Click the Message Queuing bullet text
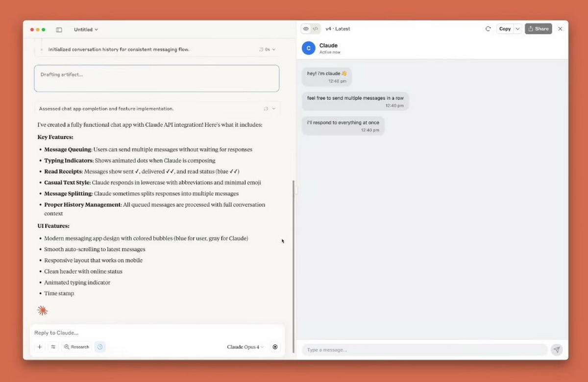 click(148, 149)
